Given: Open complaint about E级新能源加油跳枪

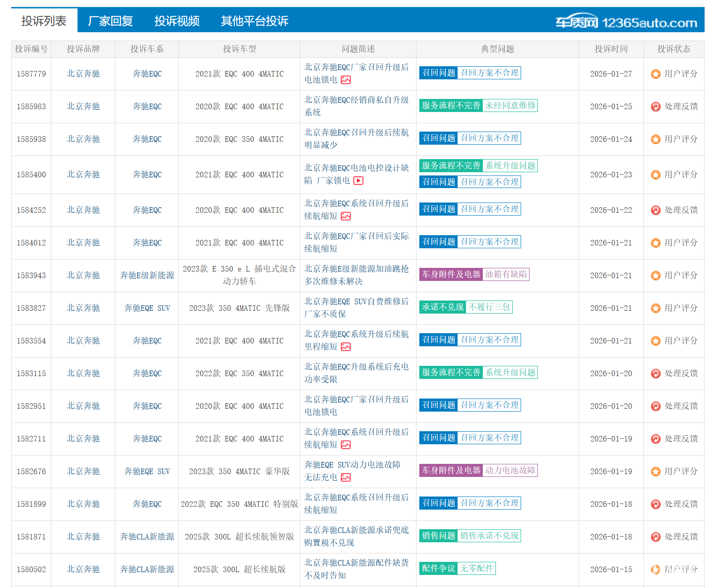Looking at the screenshot, I should (x=356, y=275).
